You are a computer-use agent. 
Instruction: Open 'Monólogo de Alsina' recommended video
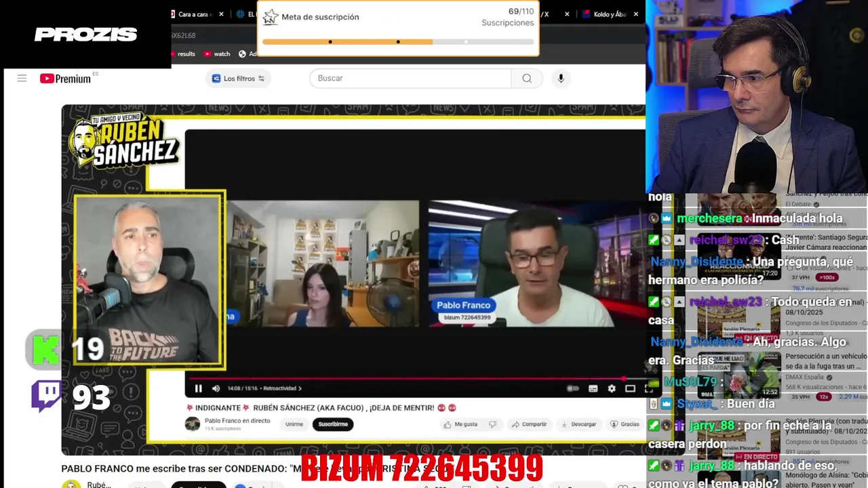click(827, 481)
